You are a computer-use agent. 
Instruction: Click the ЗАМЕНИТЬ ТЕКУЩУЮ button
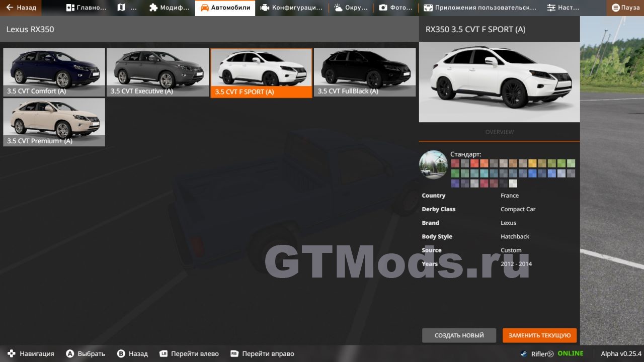539,335
